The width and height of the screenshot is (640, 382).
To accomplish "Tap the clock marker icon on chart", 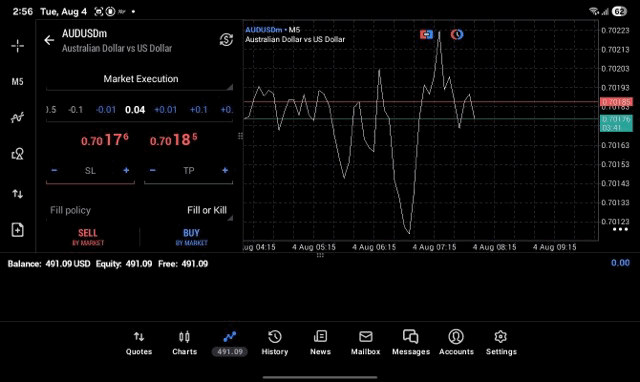I will (457, 34).
